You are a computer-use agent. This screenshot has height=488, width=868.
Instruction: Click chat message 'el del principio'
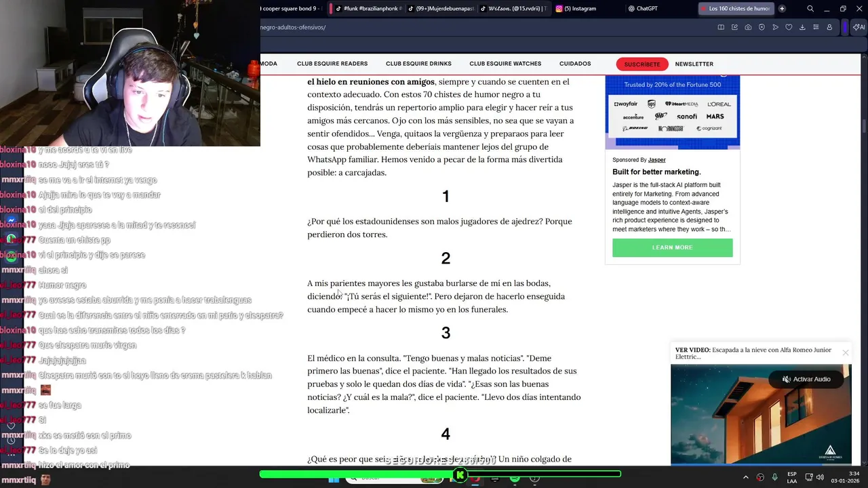[x=65, y=210]
